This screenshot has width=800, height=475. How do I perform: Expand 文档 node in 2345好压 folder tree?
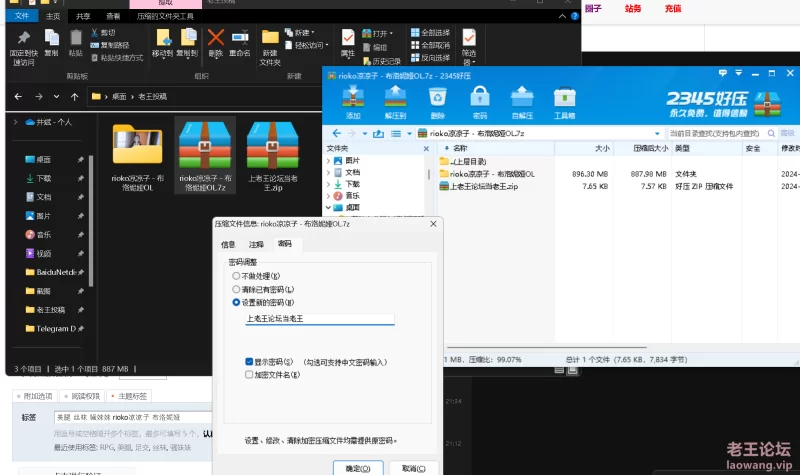pyautogui.click(x=329, y=172)
